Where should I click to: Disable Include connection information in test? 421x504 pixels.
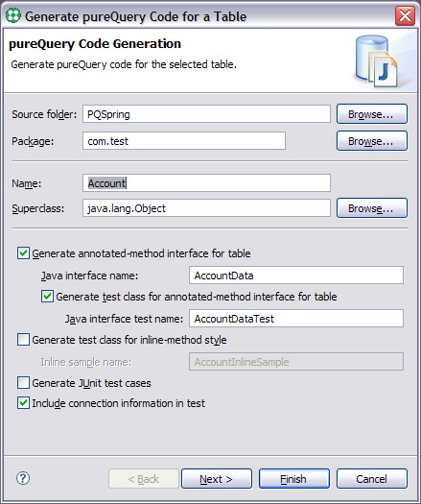click(x=23, y=403)
